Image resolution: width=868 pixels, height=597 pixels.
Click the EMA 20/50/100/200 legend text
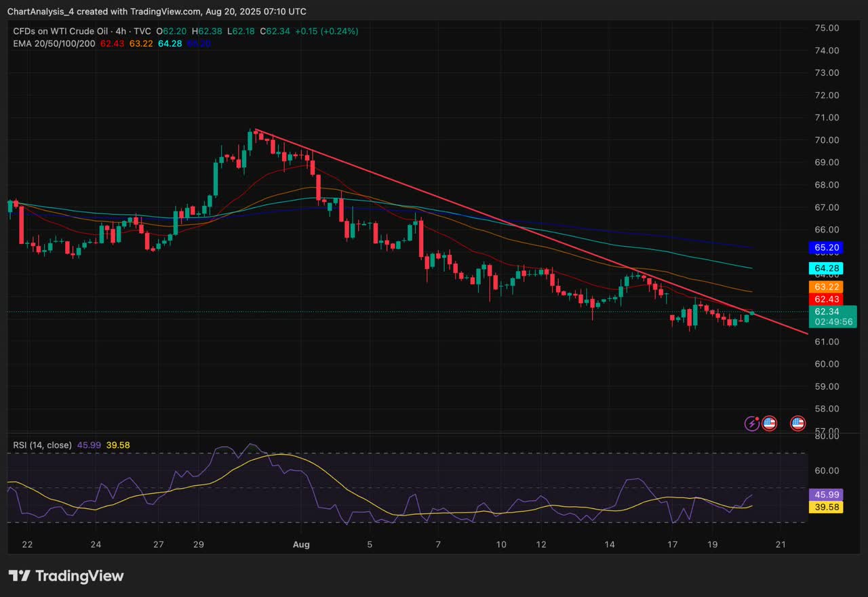[54, 43]
